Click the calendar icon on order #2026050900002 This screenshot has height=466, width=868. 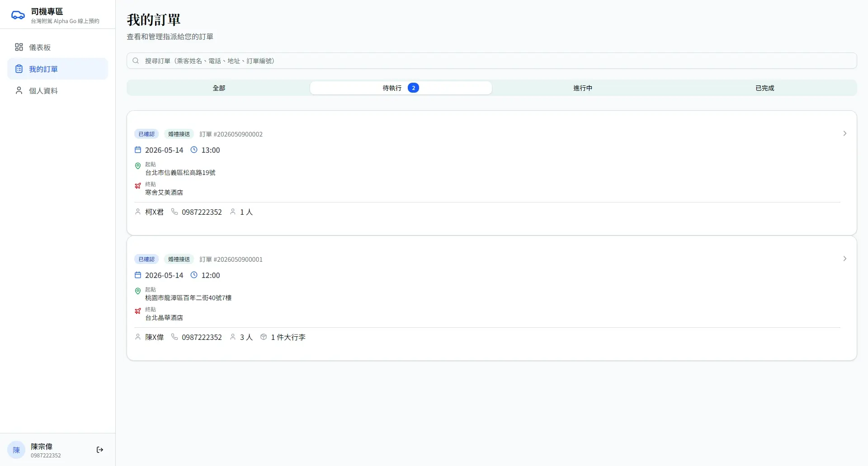pos(138,150)
